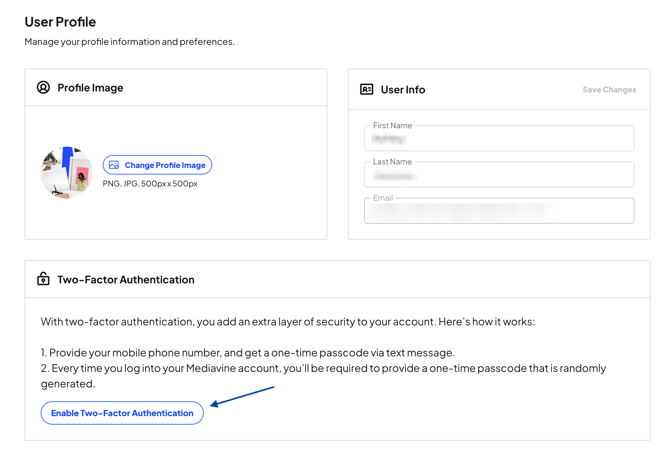Click into the Email input field

coord(499,211)
